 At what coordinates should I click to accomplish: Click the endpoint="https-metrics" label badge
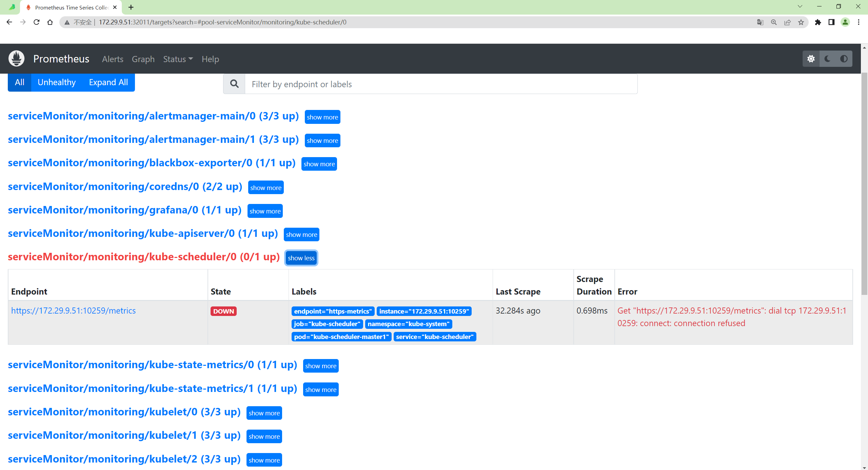point(333,311)
